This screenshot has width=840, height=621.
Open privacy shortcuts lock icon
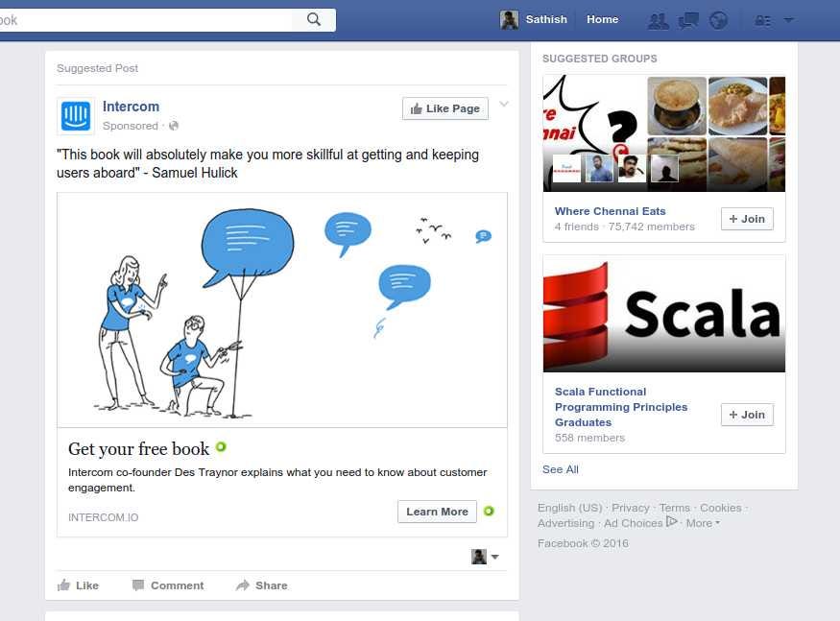pyautogui.click(x=762, y=21)
